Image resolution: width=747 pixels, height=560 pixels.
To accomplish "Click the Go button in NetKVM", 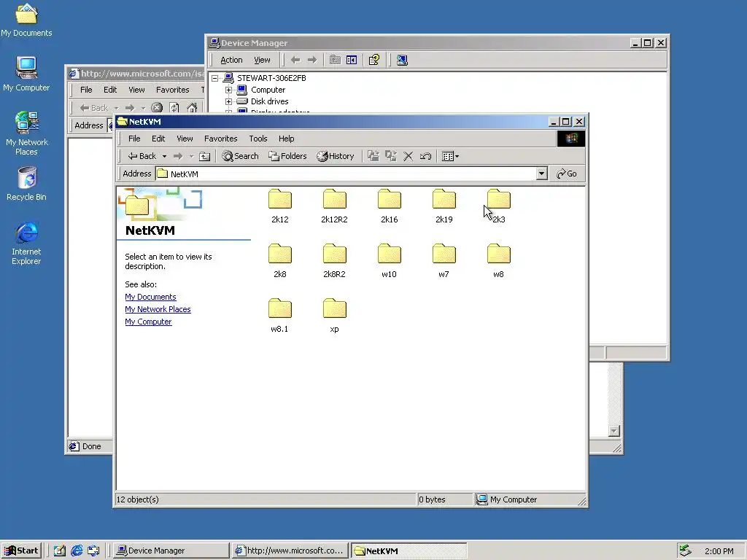I will tap(567, 174).
